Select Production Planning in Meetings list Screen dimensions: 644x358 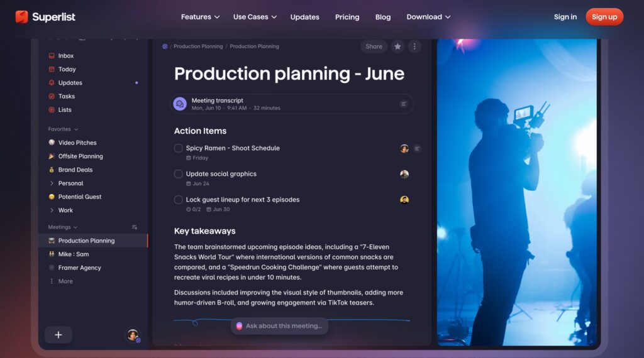tap(93, 241)
